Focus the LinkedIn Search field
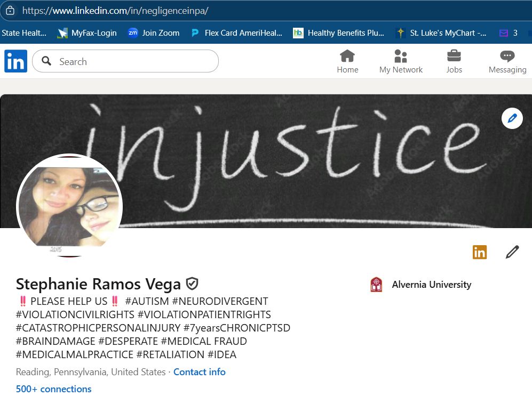 pyautogui.click(x=125, y=61)
